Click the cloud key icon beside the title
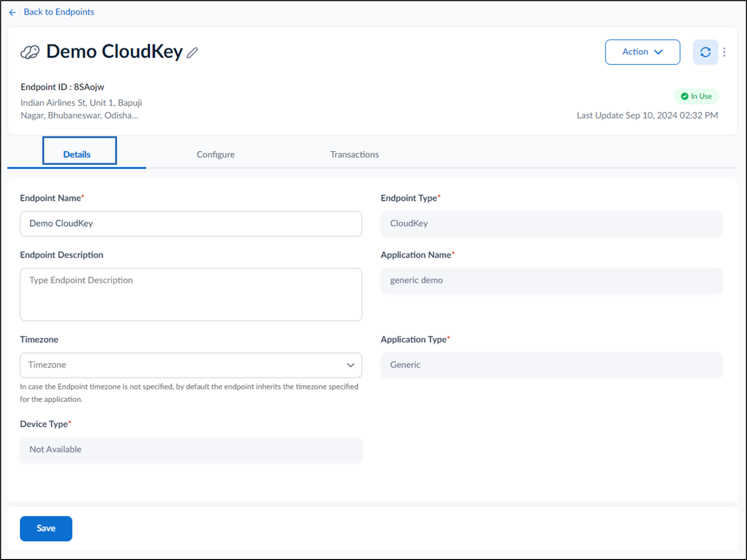This screenshot has width=747, height=560. click(x=30, y=52)
